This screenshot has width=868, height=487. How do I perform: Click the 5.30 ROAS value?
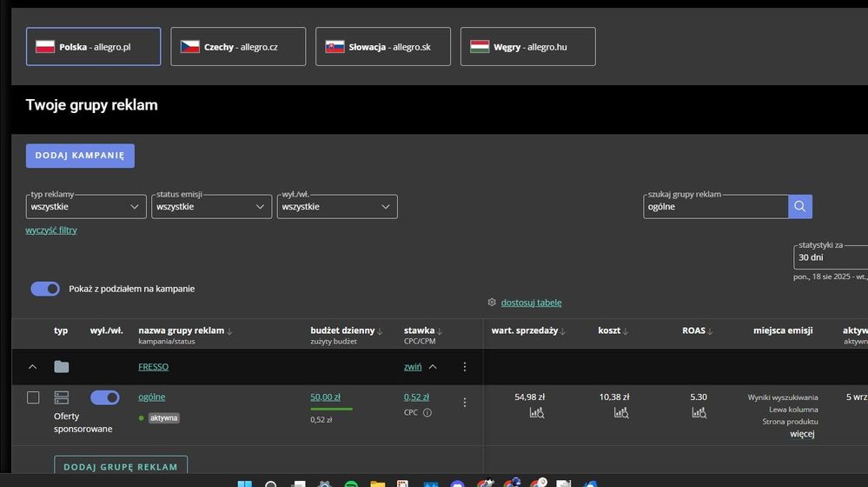[699, 397]
